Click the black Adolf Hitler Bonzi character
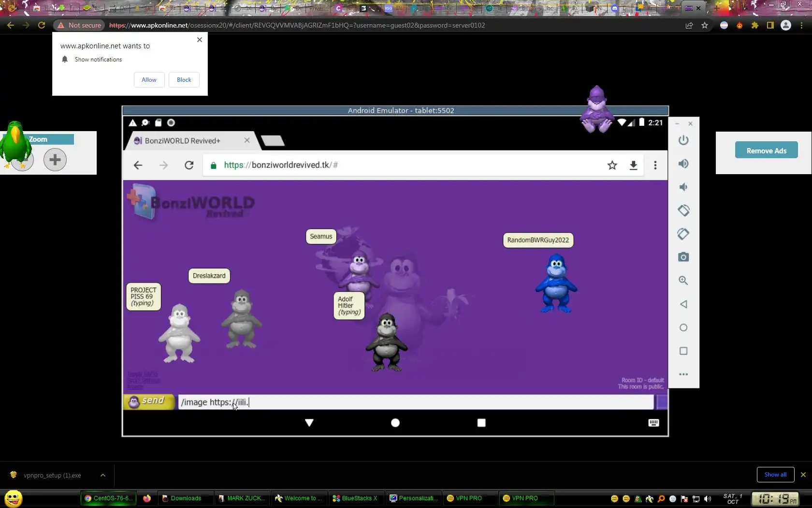The image size is (812, 508). point(387,343)
